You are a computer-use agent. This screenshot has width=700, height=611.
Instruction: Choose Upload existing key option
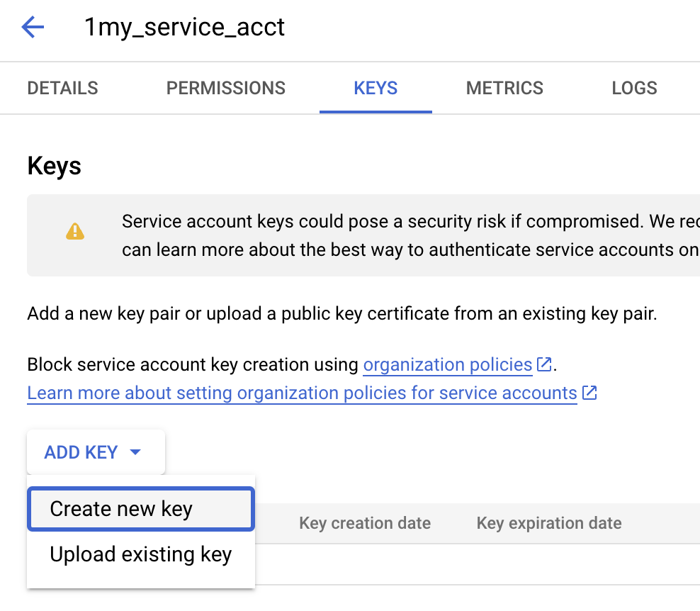(x=141, y=554)
